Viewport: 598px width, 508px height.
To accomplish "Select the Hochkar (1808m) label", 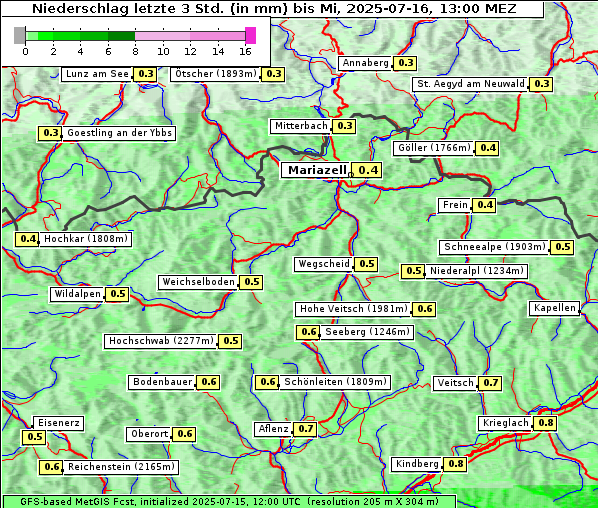I will point(85,239).
